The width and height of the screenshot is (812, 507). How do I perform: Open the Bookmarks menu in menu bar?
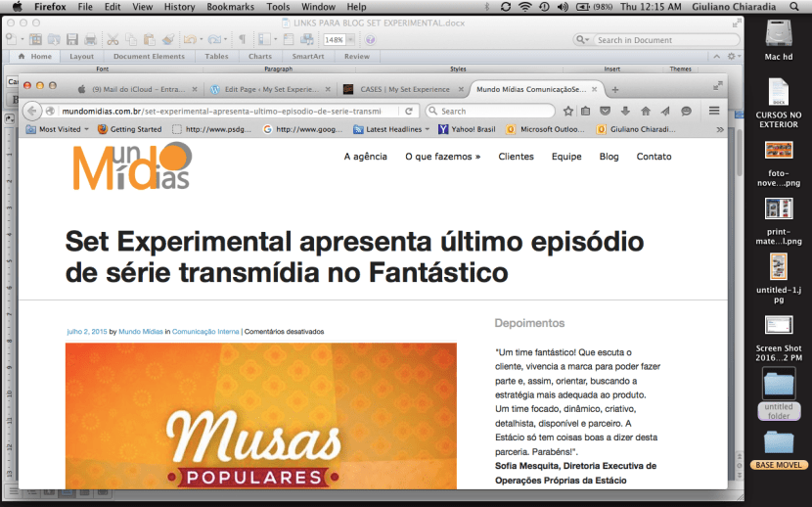230,7
